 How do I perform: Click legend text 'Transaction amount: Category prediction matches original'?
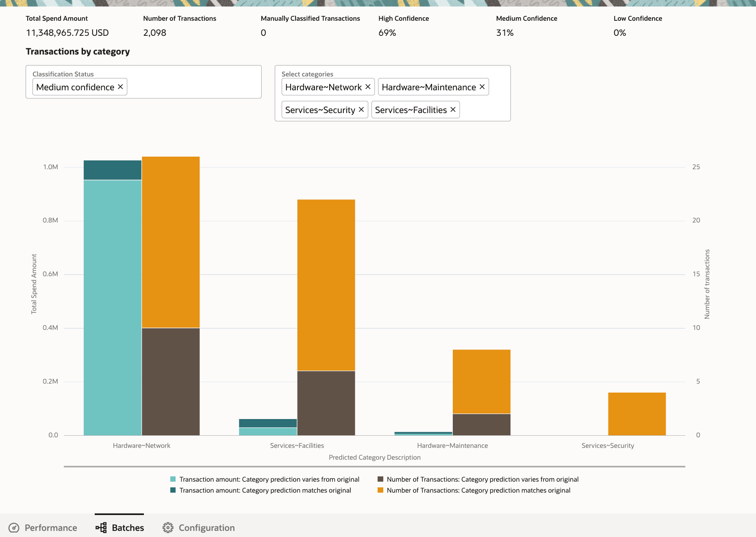pos(265,490)
